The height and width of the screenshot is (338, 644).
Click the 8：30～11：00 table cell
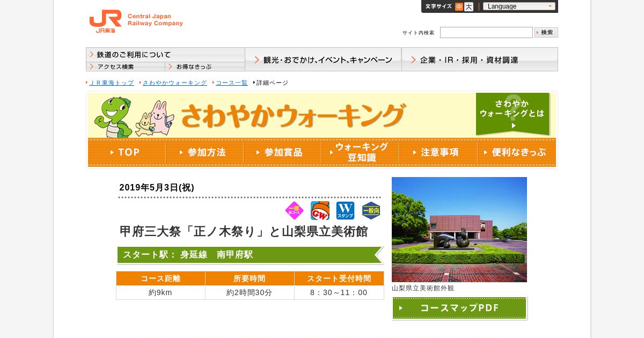click(x=339, y=292)
